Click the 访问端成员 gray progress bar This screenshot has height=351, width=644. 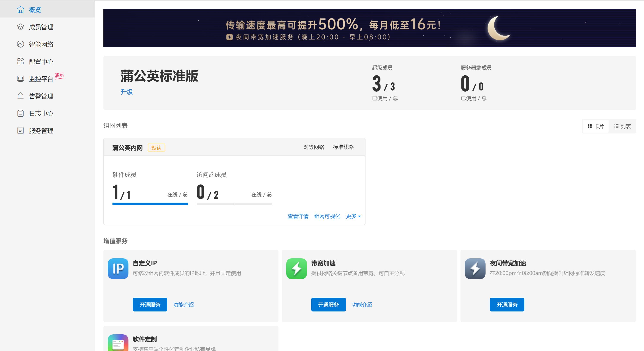234,204
